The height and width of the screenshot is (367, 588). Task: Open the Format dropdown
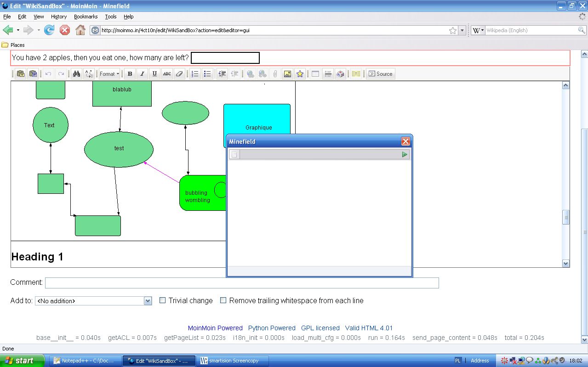pyautogui.click(x=109, y=74)
